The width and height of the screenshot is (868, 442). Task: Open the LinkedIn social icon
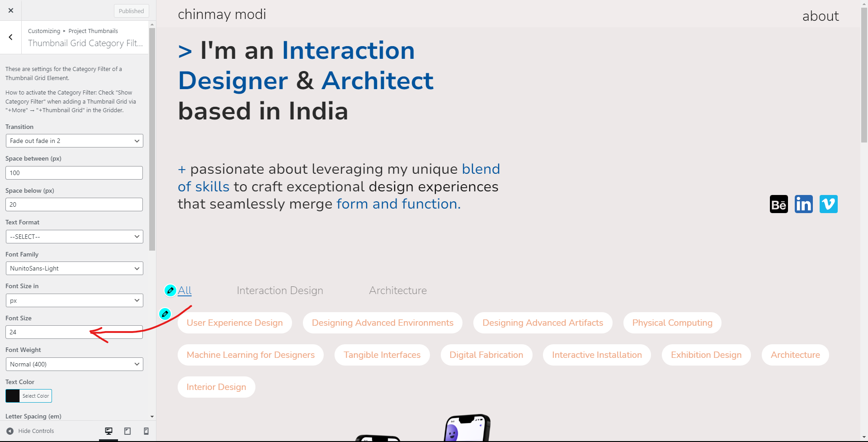point(803,204)
